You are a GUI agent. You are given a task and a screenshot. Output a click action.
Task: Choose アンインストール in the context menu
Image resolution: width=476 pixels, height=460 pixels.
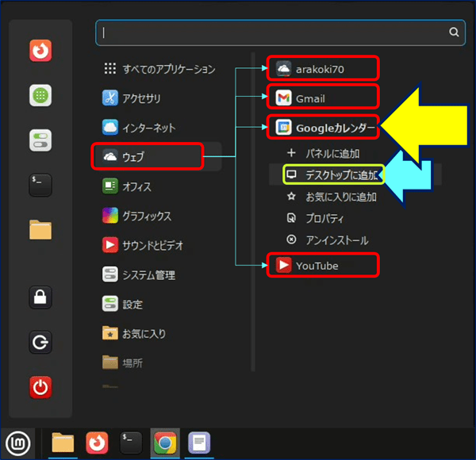point(328,240)
